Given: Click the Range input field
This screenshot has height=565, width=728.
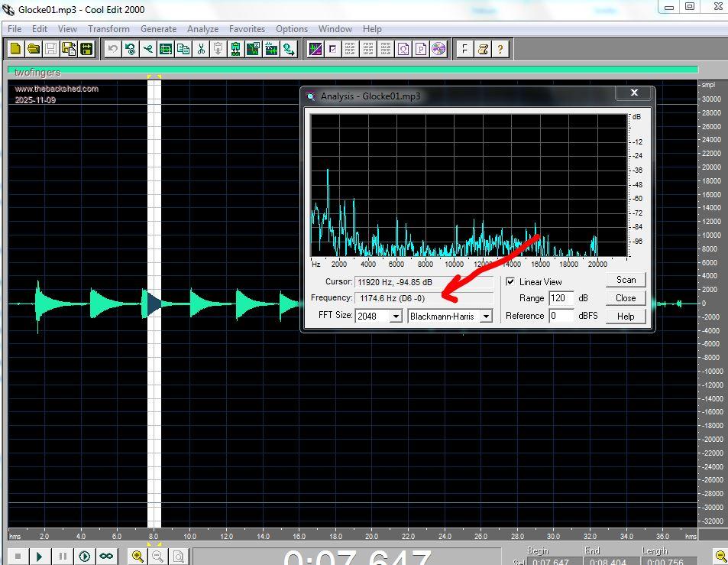Looking at the screenshot, I should click(560, 298).
